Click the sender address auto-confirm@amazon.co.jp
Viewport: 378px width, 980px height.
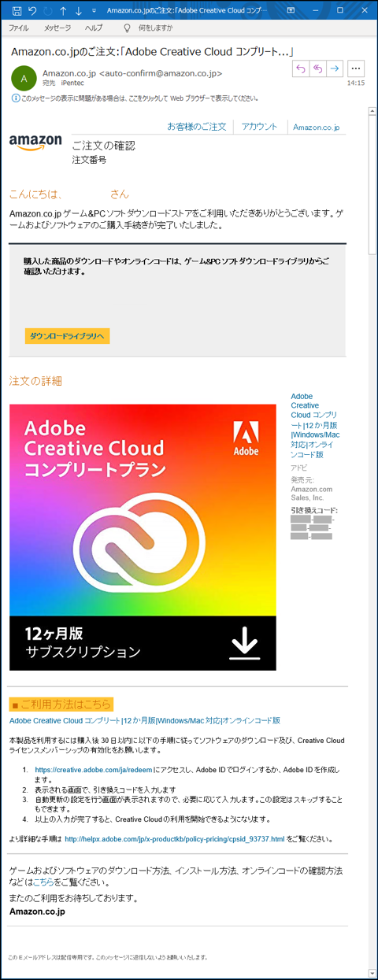click(x=161, y=73)
